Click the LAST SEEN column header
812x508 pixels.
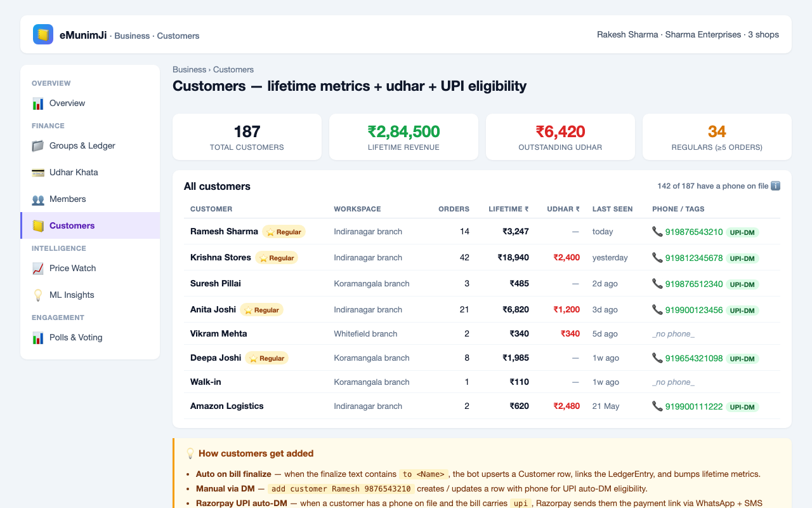(612, 209)
